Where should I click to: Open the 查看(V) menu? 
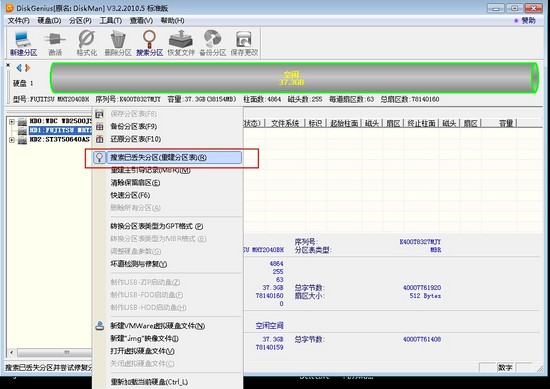[141, 21]
